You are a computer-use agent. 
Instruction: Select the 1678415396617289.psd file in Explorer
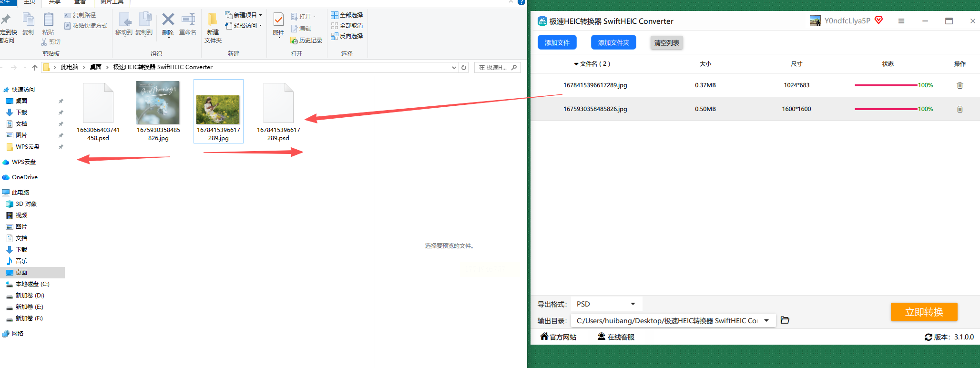tap(278, 112)
